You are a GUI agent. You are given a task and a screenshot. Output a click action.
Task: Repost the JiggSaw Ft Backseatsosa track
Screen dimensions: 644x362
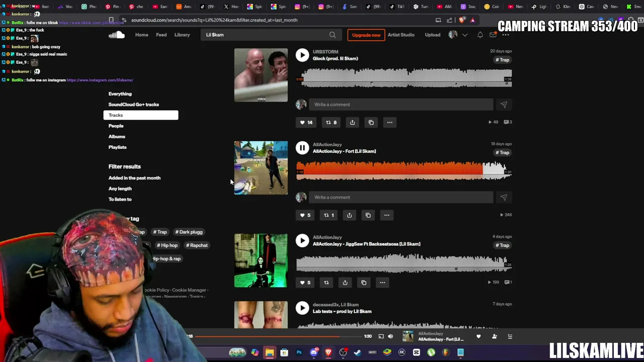[x=326, y=283]
